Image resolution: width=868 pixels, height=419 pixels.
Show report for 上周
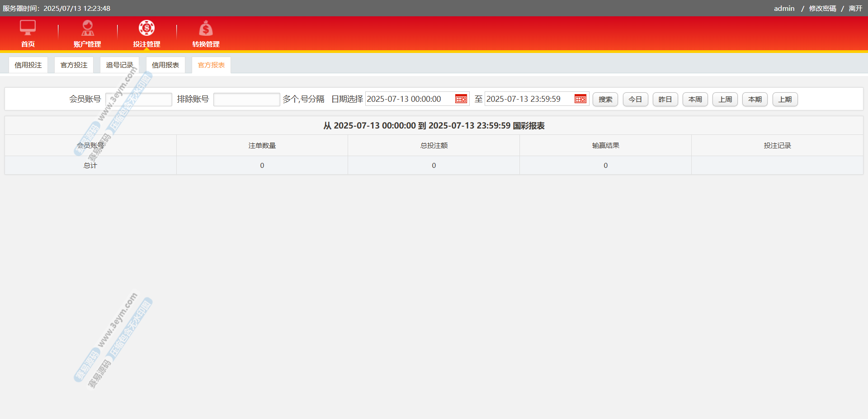tap(725, 100)
